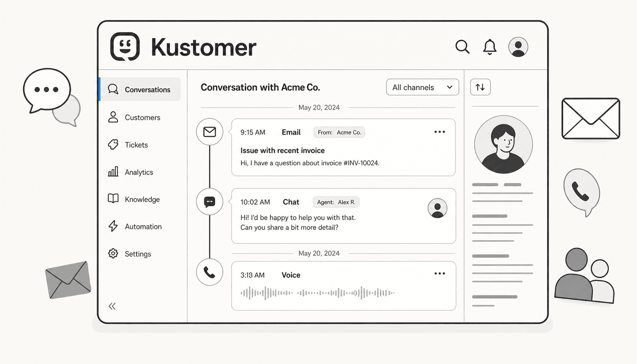Click agent Alex R. avatar in Chat card
This screenshot has height=364, width=637.
point(437,208)
